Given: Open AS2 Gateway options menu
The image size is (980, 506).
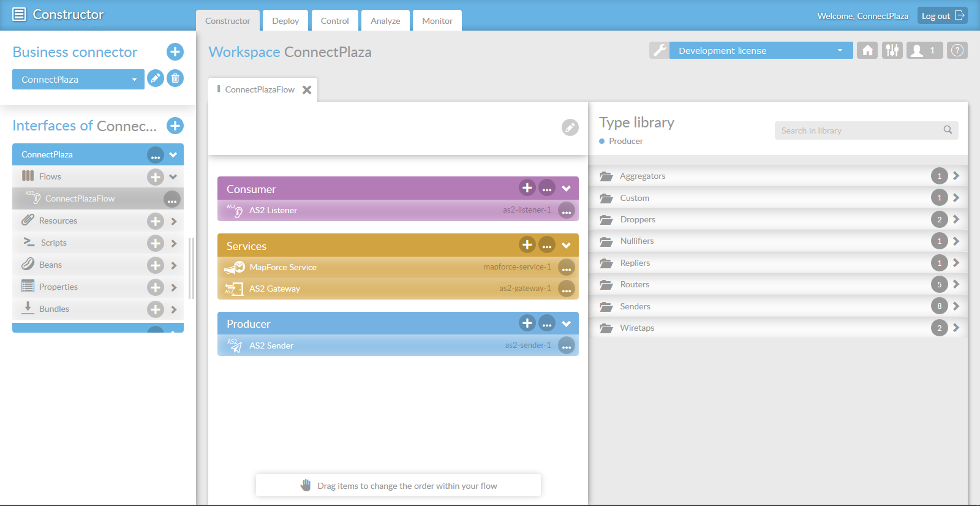Looking at the screenshot, I should tap(567, 289).
